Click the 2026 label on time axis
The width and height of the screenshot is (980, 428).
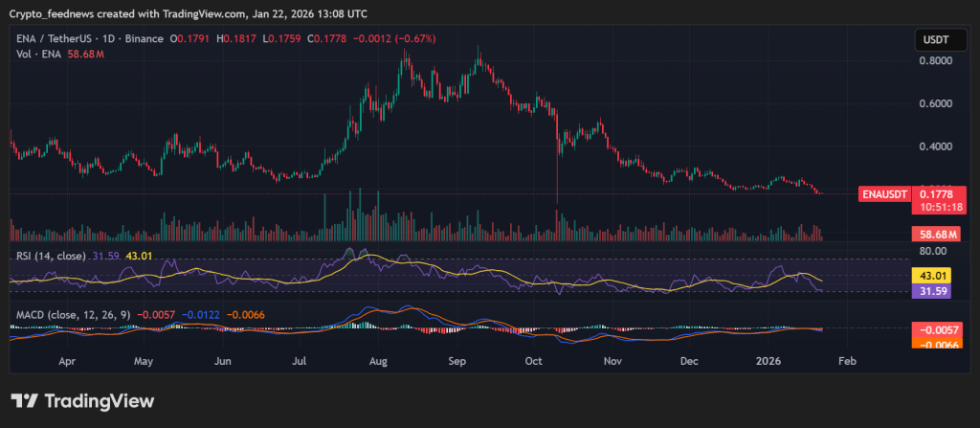click(768, 363)
